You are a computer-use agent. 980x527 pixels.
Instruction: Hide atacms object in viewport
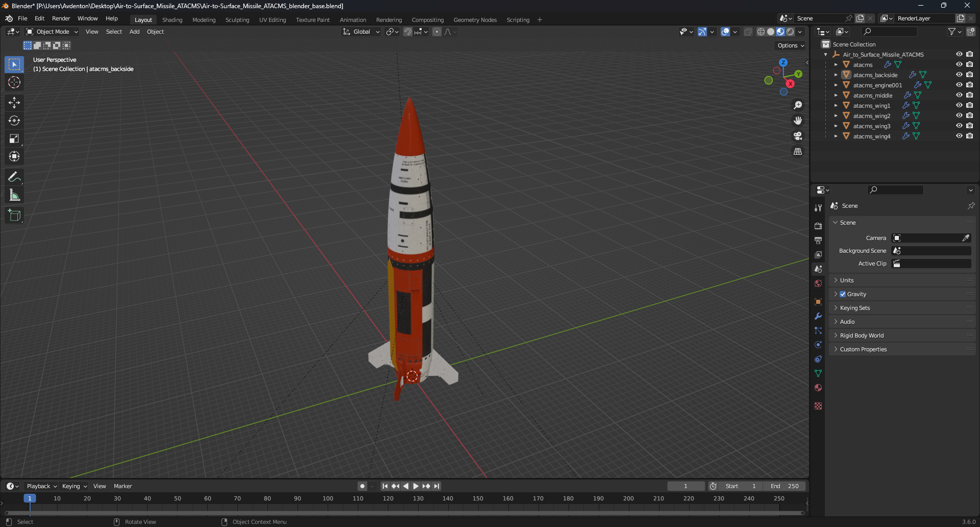pyautogui.click(x=959, y=64)
